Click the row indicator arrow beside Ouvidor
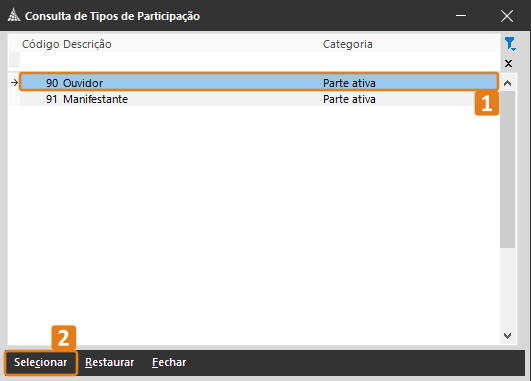The image size is (531, 381). click(14, 82)
